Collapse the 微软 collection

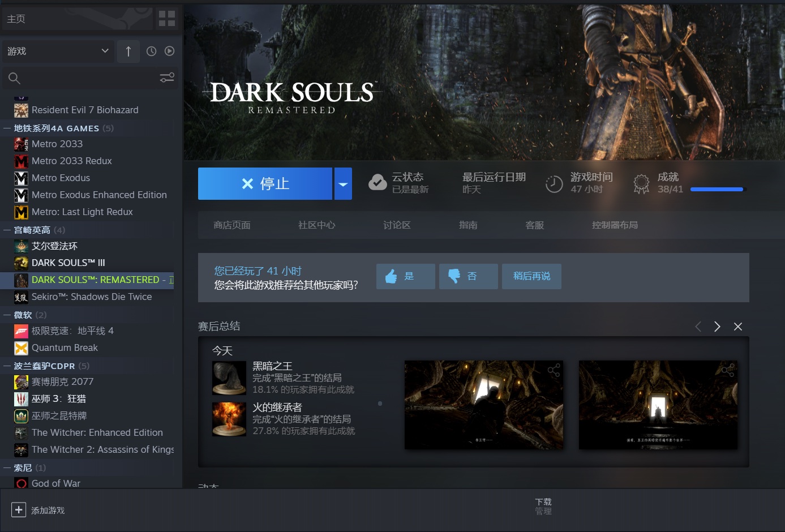[x=7, y=315]
